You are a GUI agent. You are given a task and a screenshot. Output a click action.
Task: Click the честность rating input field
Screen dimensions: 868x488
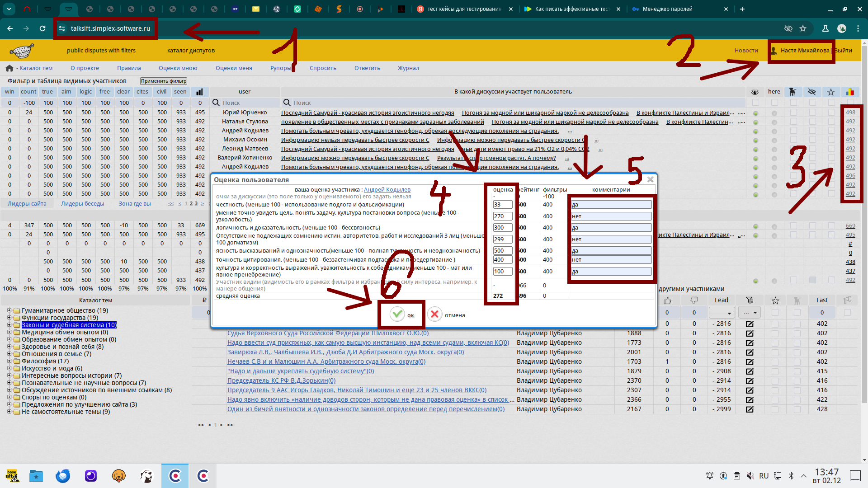[x=502, y=205]
